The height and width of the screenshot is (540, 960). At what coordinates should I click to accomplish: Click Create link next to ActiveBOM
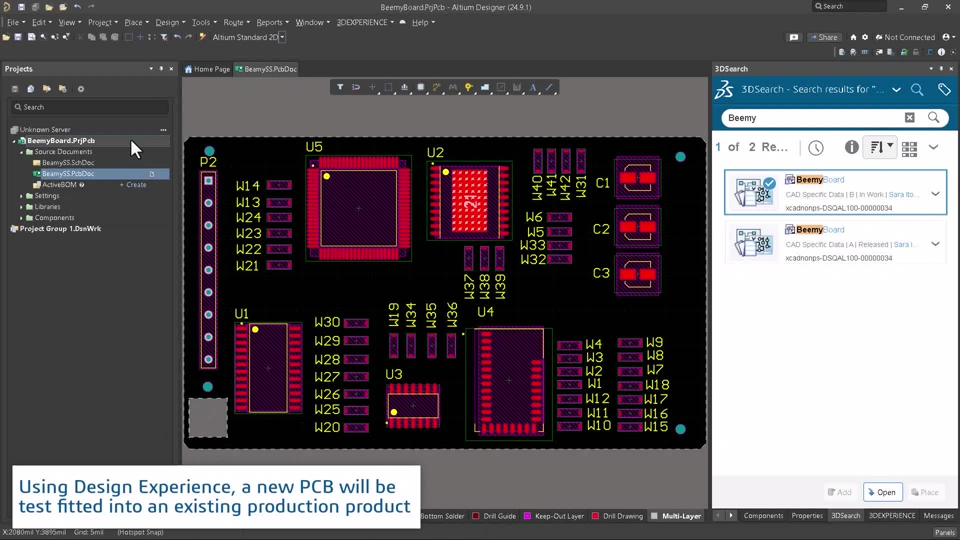point(133,185)
